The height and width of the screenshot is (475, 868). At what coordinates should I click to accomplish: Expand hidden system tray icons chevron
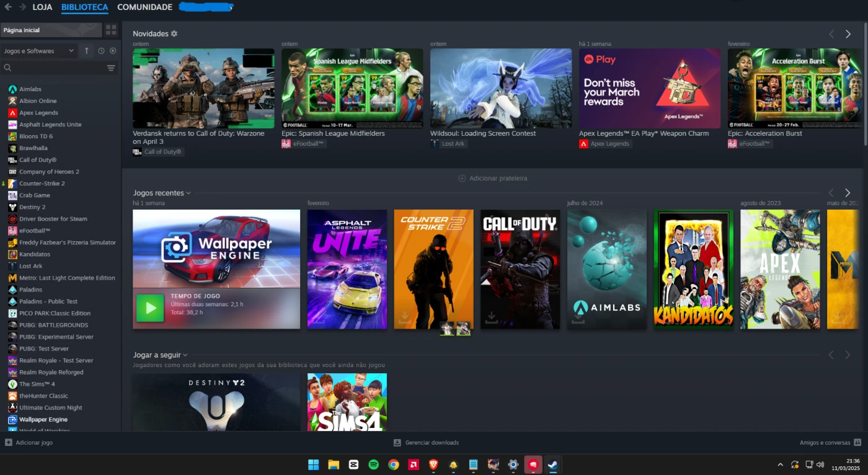click(780, 464)
